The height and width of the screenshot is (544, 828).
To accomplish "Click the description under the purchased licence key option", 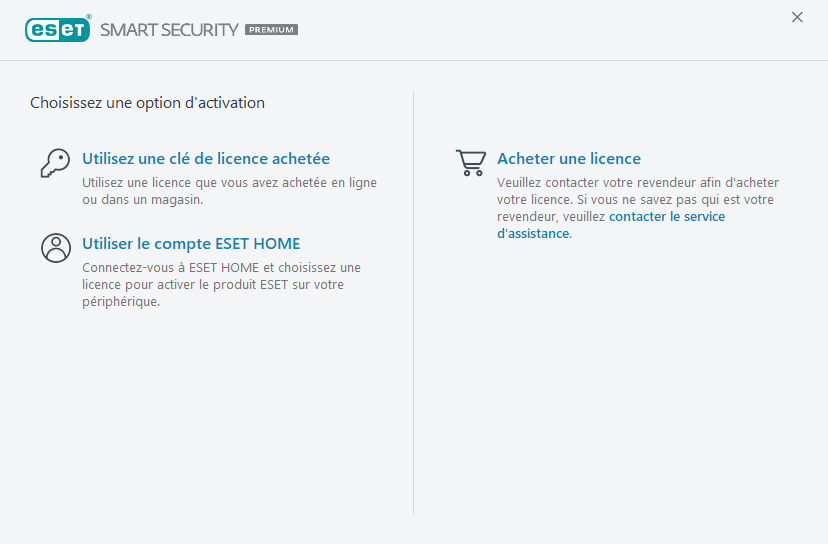I will 229,191.
